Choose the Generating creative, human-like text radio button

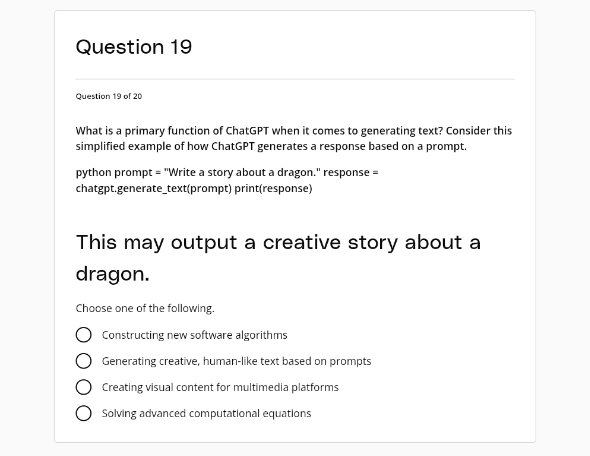pyautogui.click(x=84, y=361)
